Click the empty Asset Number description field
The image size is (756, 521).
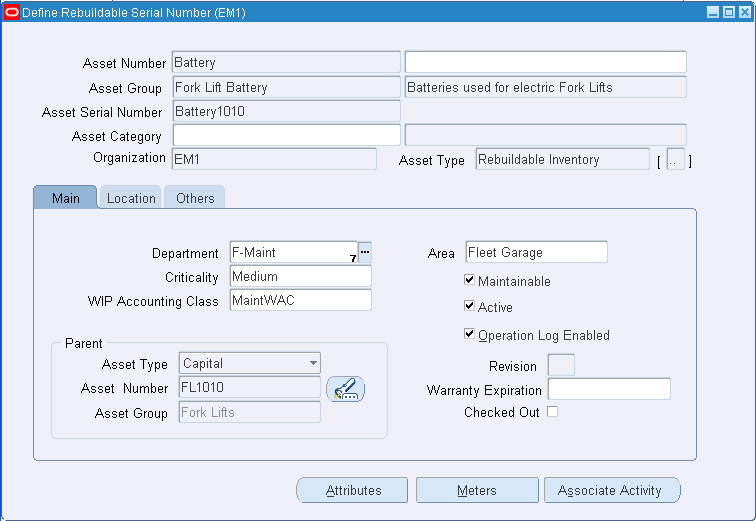point(546,62)
